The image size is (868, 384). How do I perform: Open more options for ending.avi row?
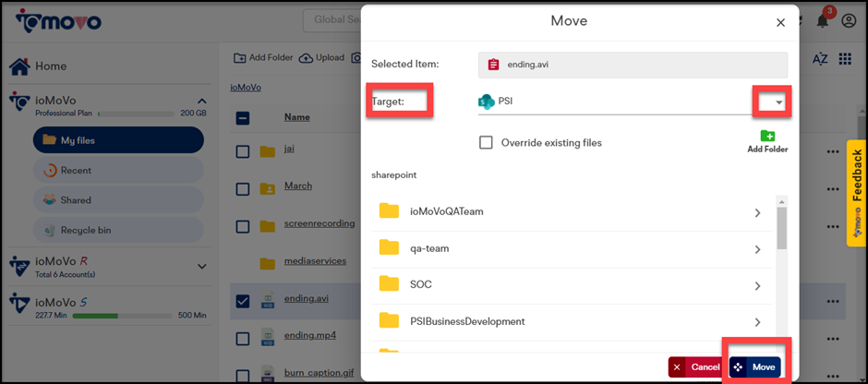click(x=833, y=302)
